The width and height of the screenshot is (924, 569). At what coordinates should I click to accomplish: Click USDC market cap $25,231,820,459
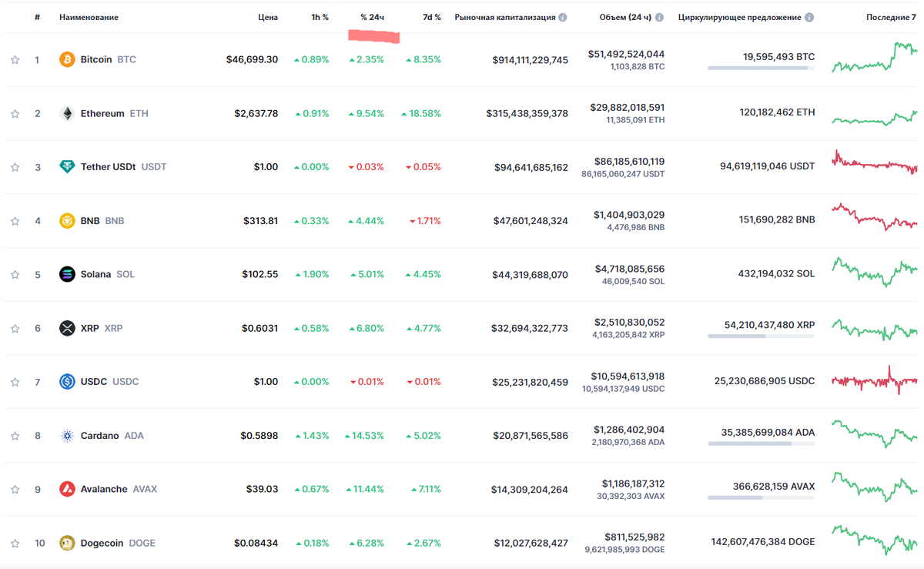click(531, 382)
